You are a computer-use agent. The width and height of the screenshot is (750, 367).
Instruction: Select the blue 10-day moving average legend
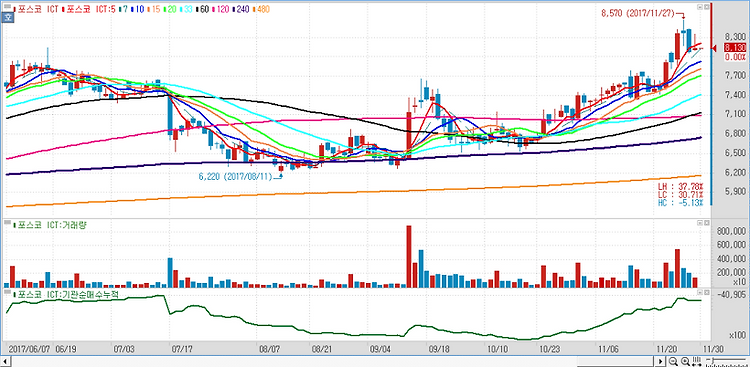coord(137,9)
